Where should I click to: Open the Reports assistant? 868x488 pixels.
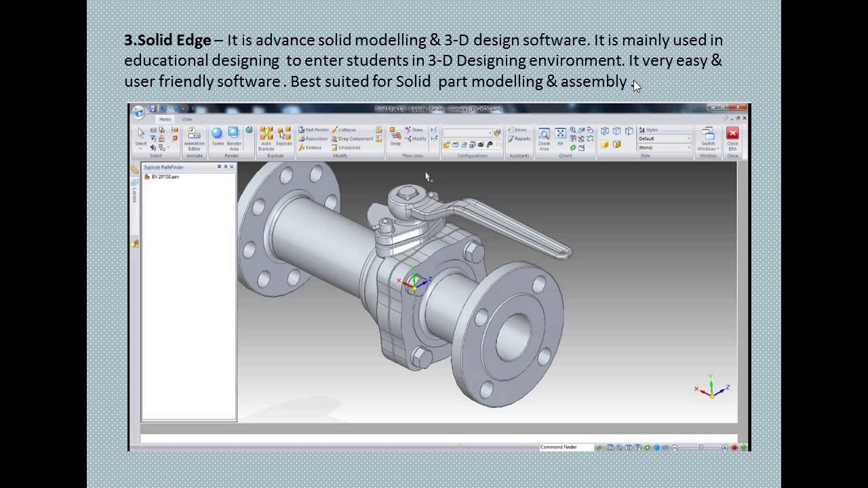click(x=519, y=138)
